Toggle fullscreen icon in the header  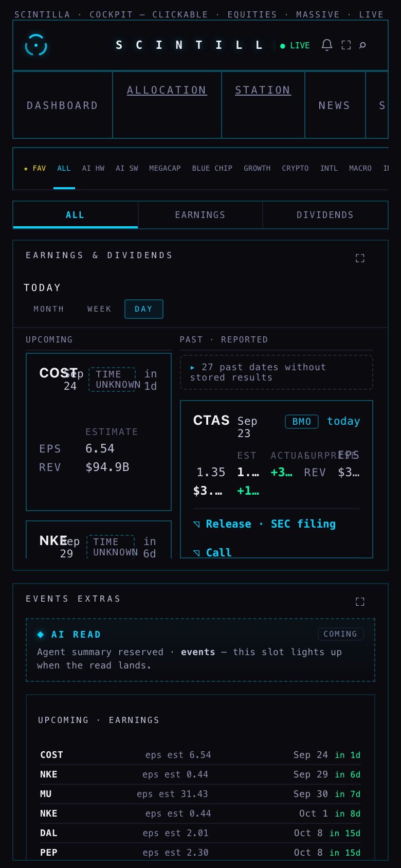(346, 45)
